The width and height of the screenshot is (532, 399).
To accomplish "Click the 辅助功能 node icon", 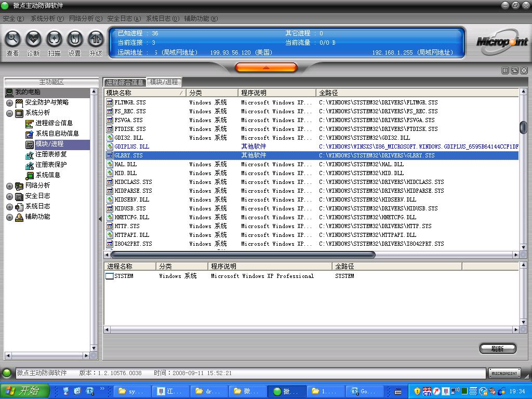I will tap(19, 218).
